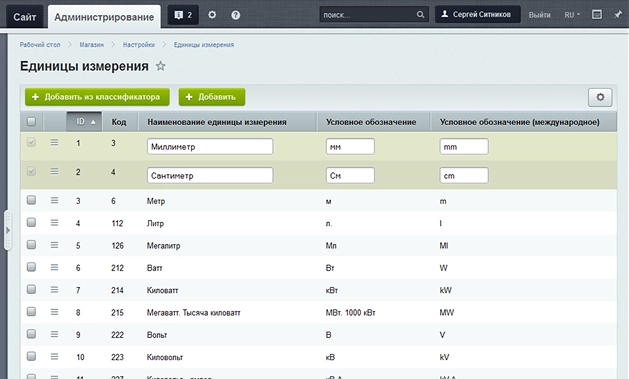
Task: Toggle the select-all checkbox in table header
Action: [x=31, y=121]
